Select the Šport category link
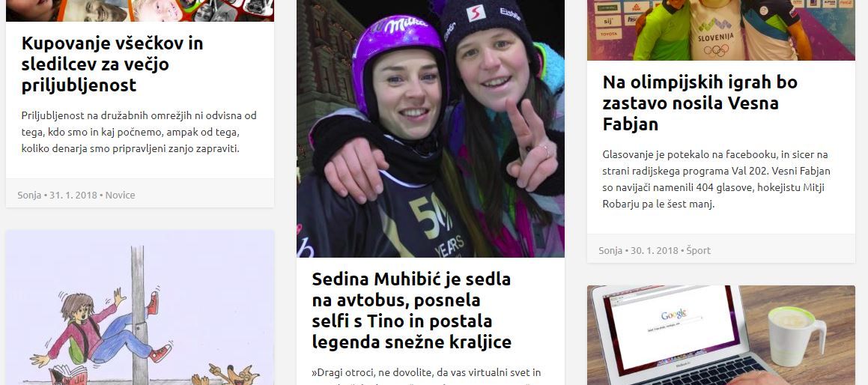Image resolution: width=868 pixels, height=385 pixels. (699, 250)
